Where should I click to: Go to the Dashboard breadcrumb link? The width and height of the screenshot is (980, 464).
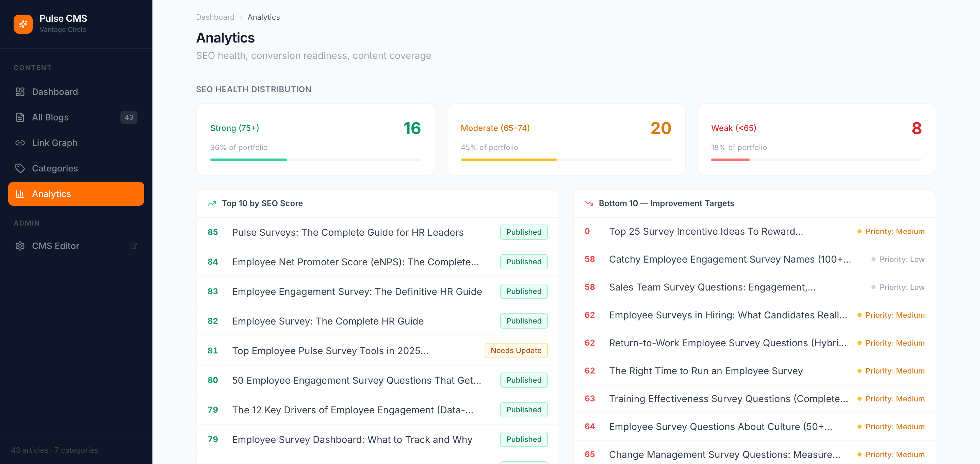[215, 17]
